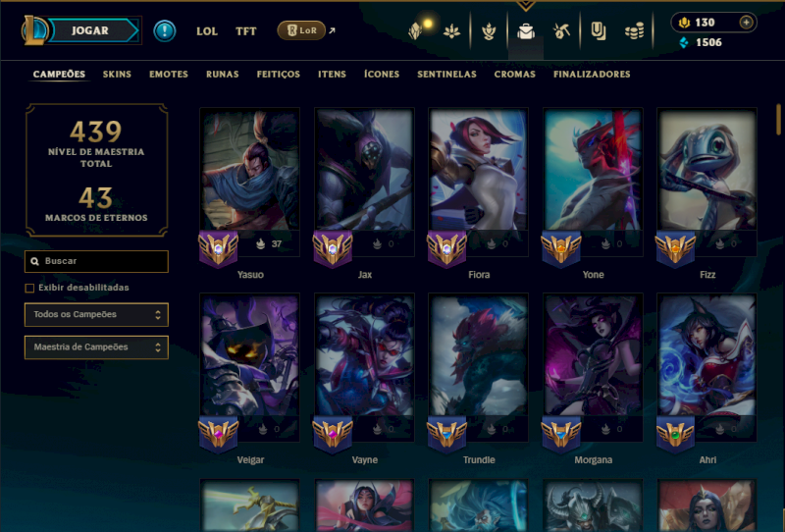Switch to the Skins tab

click(117, 75)
